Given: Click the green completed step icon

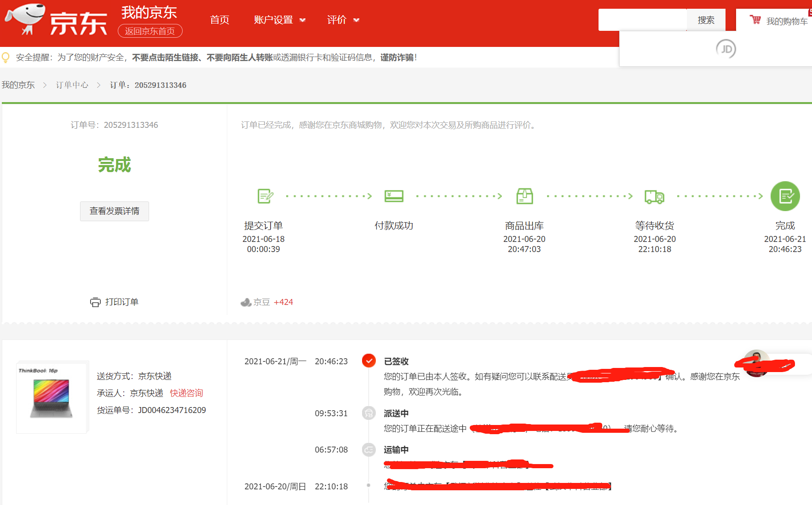Looking at the screenshot, I should (x=785, y=196).
